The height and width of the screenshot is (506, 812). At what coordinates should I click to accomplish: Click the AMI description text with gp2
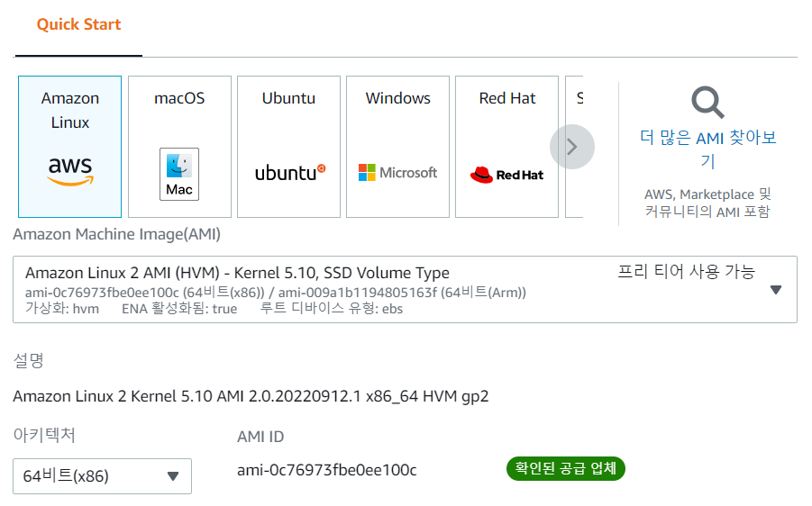pos(251,396)
